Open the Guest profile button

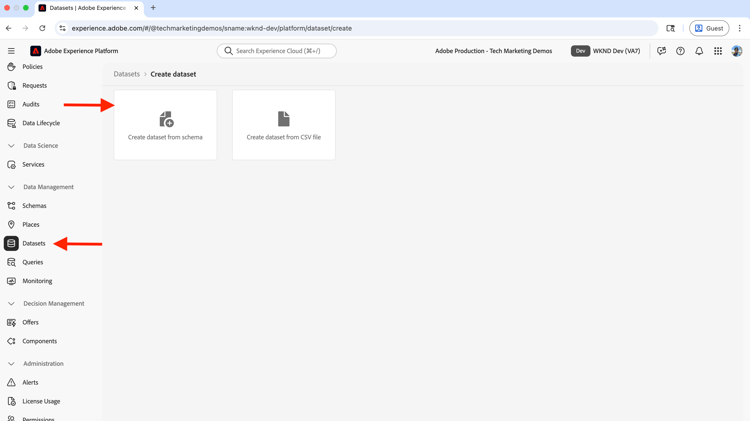coord(709,28)
